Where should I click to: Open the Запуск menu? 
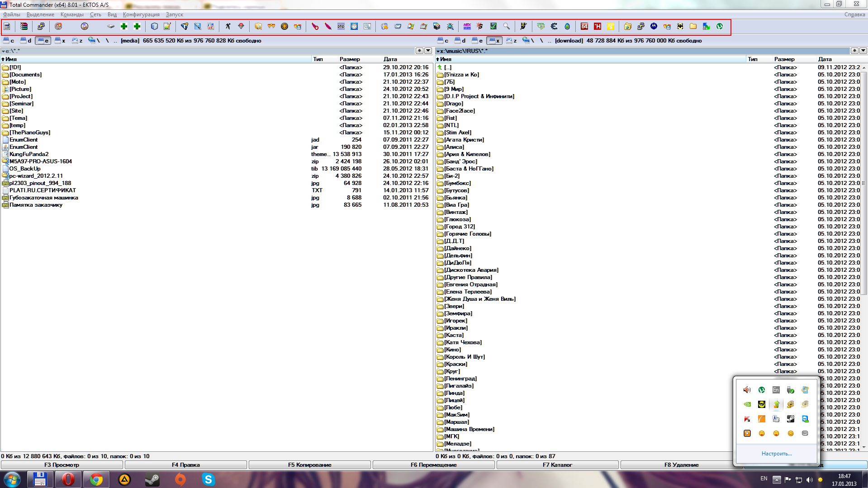click(x=174, y=14)
